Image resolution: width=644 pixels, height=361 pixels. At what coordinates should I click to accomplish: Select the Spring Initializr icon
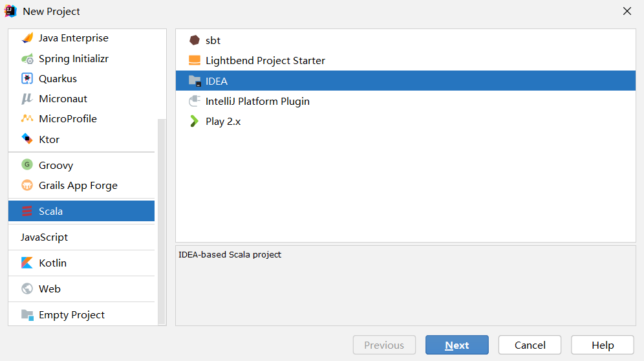pos(27,58)
